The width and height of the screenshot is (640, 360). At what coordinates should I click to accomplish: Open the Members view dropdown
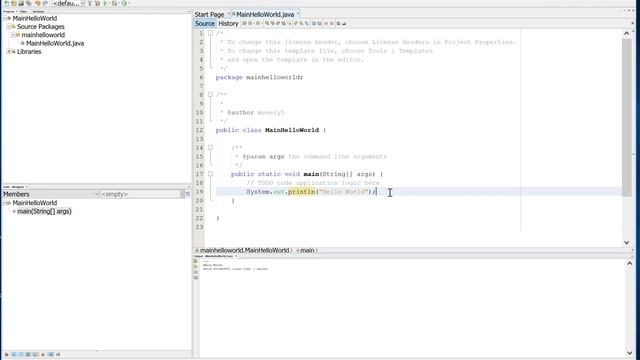tap(51, 194)
